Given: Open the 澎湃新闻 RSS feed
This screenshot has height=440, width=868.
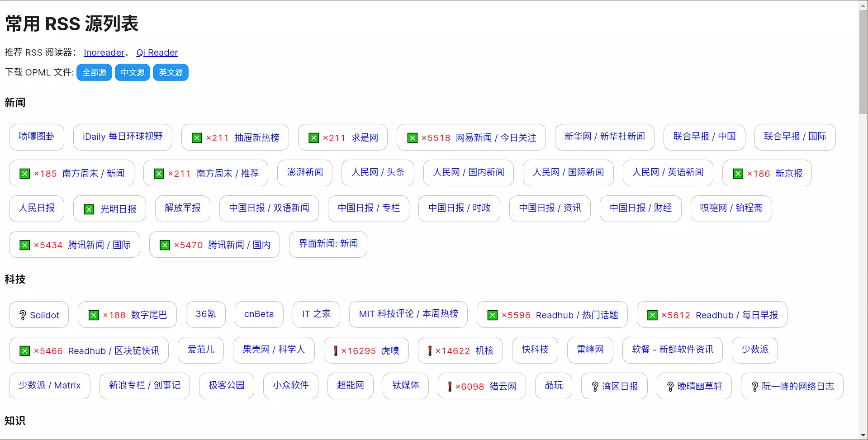Looking at the screenshot, I should click(305, 172).
